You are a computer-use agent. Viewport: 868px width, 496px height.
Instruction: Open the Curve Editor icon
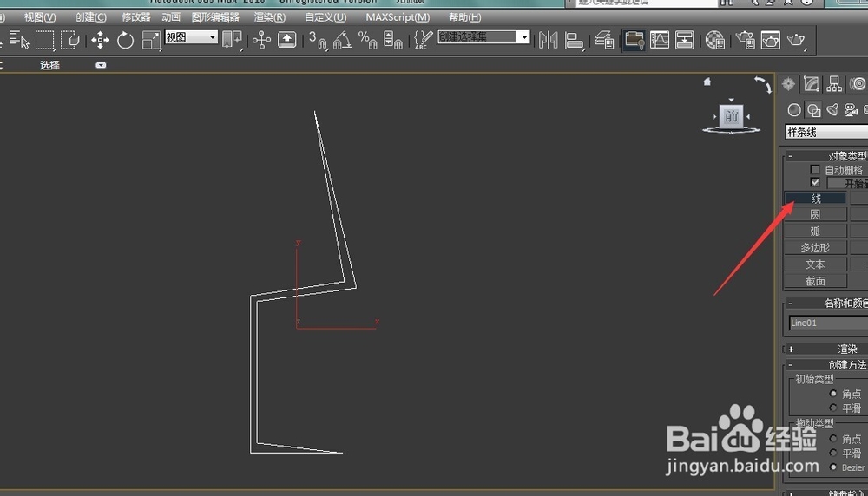[x=660, y=40]
